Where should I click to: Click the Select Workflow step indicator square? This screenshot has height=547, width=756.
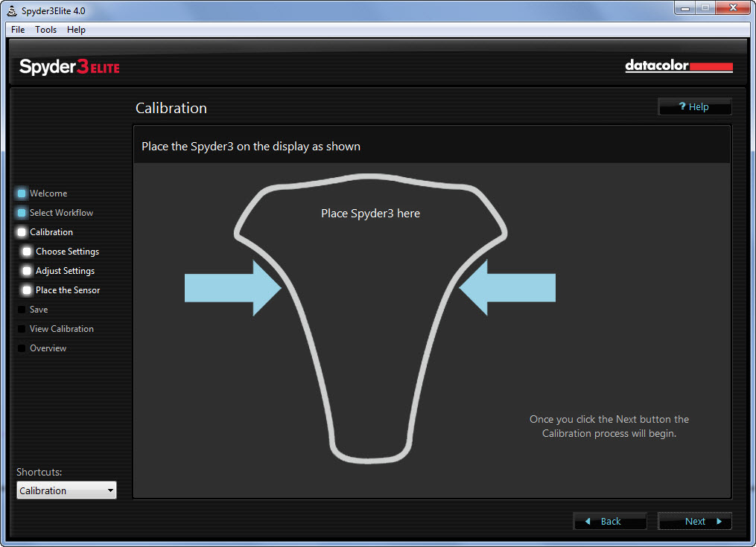click(x=22, y=213)
